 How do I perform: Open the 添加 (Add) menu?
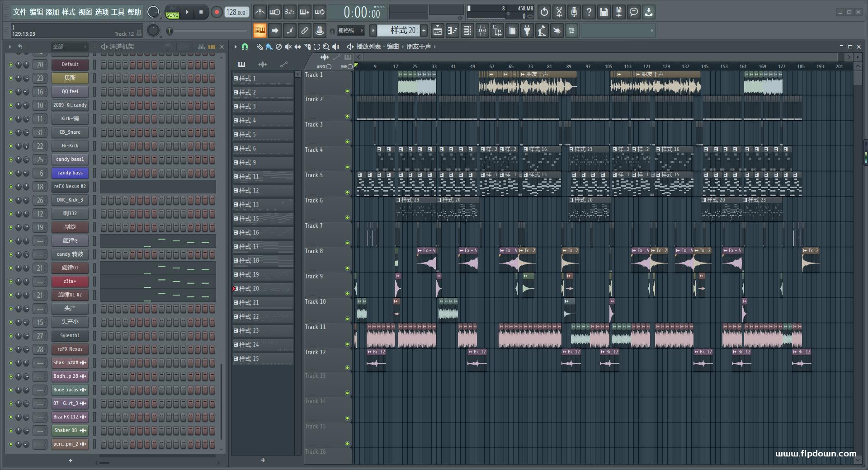[52, 12]
